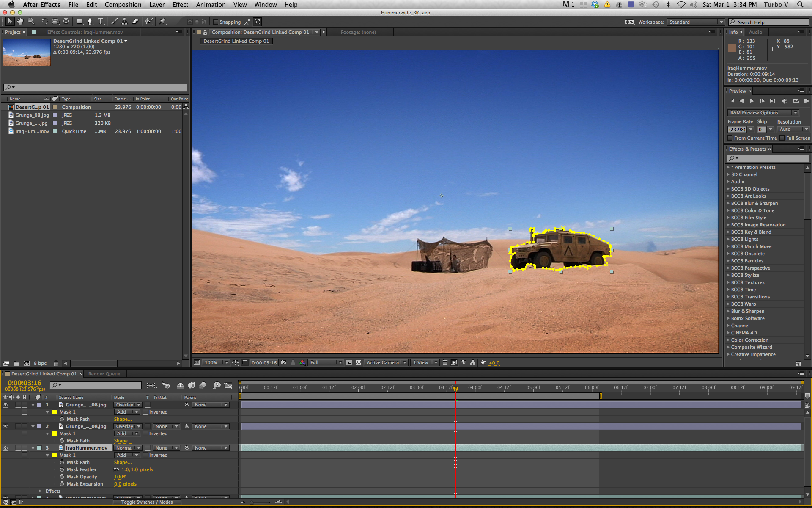Expand BCC8 Lights effects category
The width and height of the screenshot is (812, 508).
coord(728,240)
